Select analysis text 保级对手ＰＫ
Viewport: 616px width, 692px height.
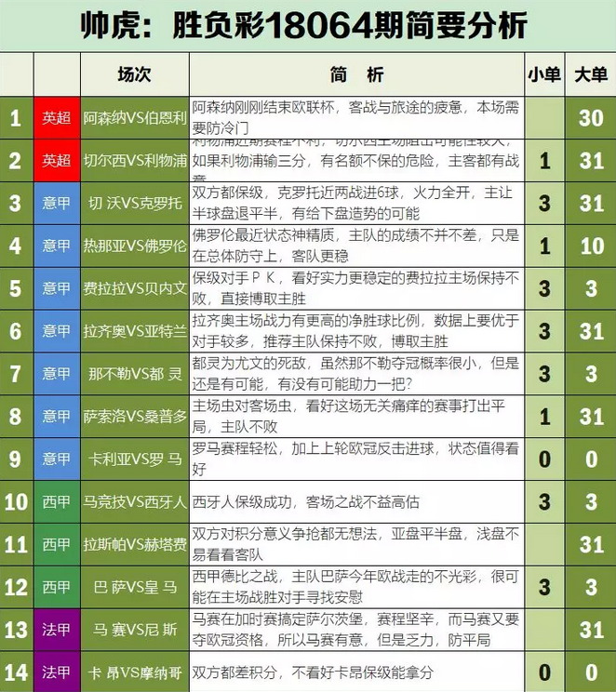(234, 278)
